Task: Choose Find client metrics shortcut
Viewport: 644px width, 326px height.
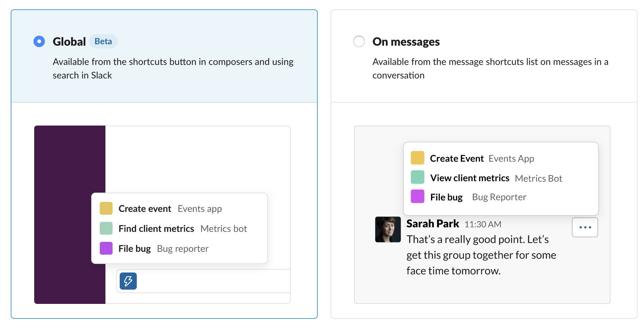Action: (x=179, y=229)
